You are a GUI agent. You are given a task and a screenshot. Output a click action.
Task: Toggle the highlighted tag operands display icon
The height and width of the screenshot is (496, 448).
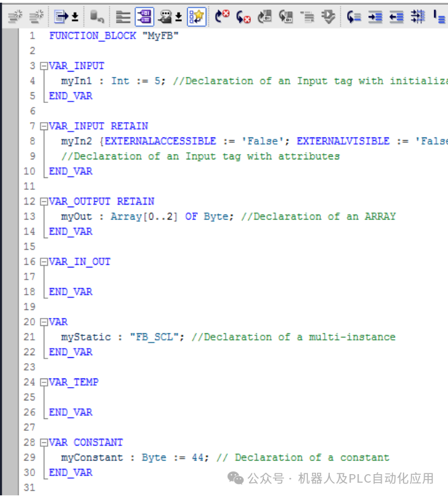(x=145, y=17)
